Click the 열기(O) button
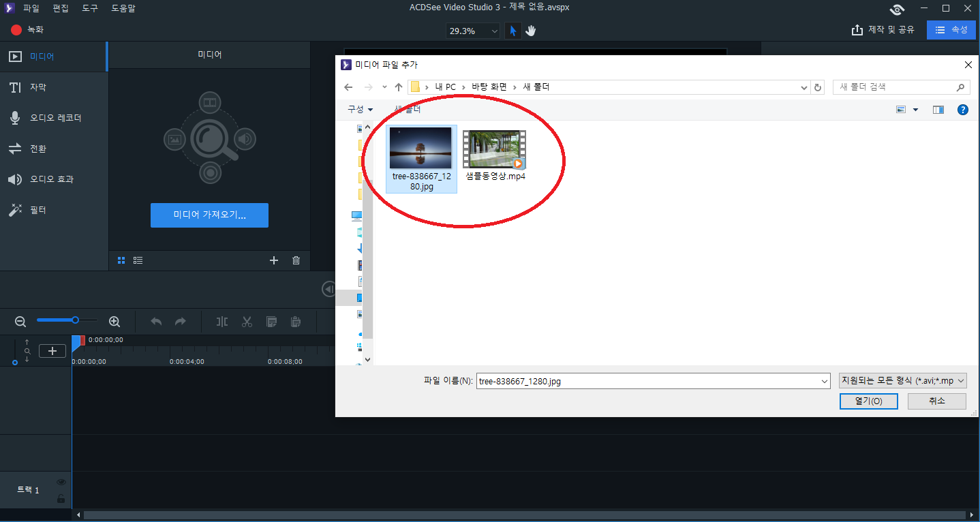The height and width of the screenshot is (522, 980). pos(869,401)
